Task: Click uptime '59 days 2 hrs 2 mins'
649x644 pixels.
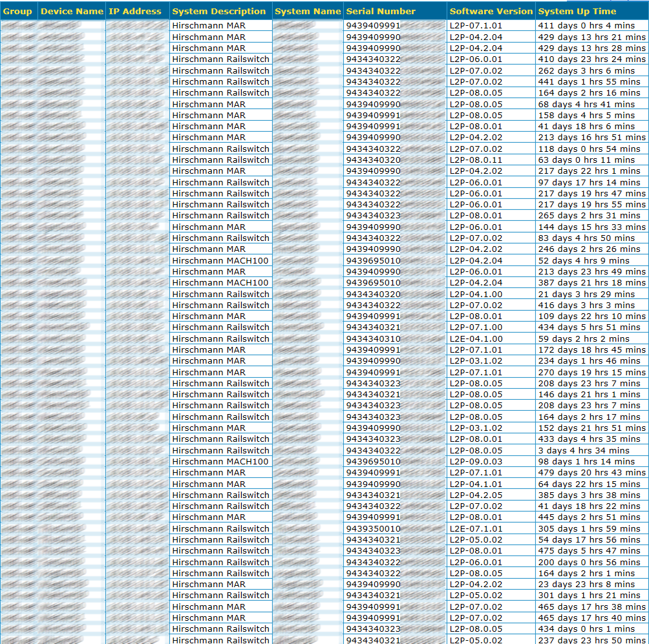Action: coord(584,338)
